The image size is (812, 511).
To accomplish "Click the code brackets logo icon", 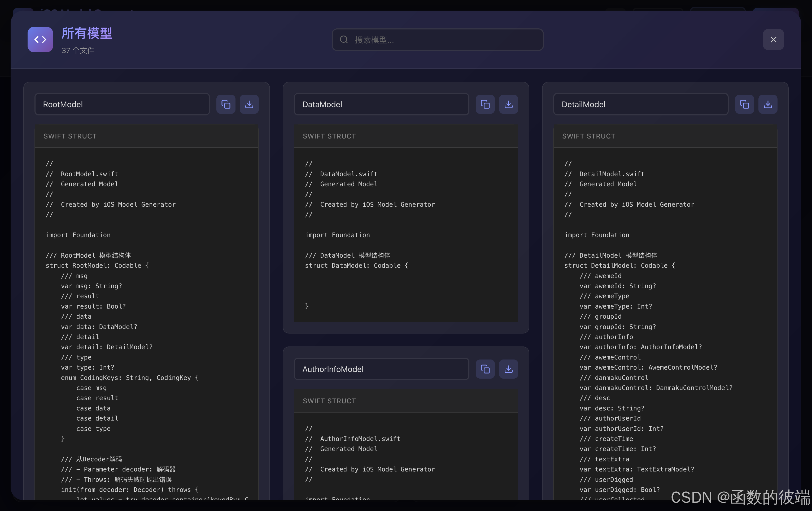I will pyautogui.click(x=40, y=40).
